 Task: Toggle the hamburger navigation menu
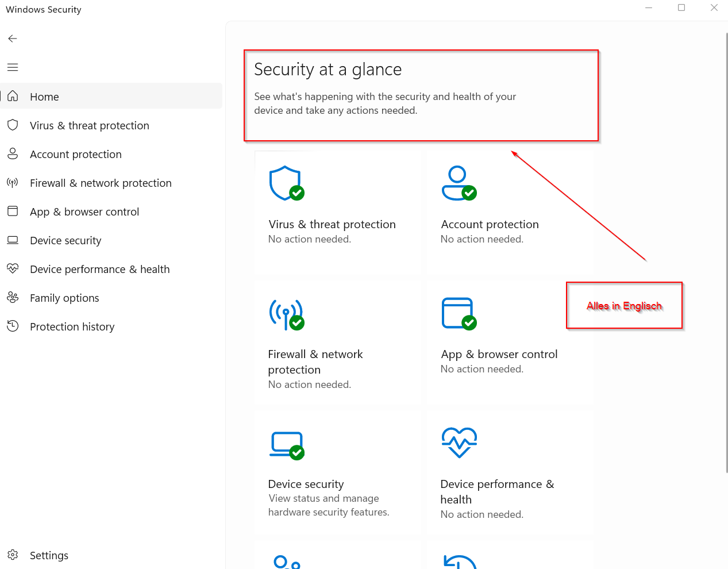tap(13, 67)
